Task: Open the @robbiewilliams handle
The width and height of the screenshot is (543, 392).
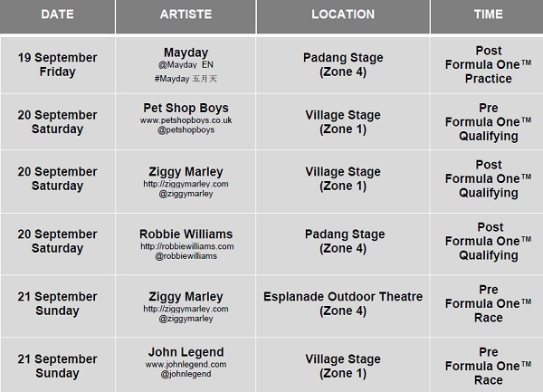Action: click(x=186, y=257)
